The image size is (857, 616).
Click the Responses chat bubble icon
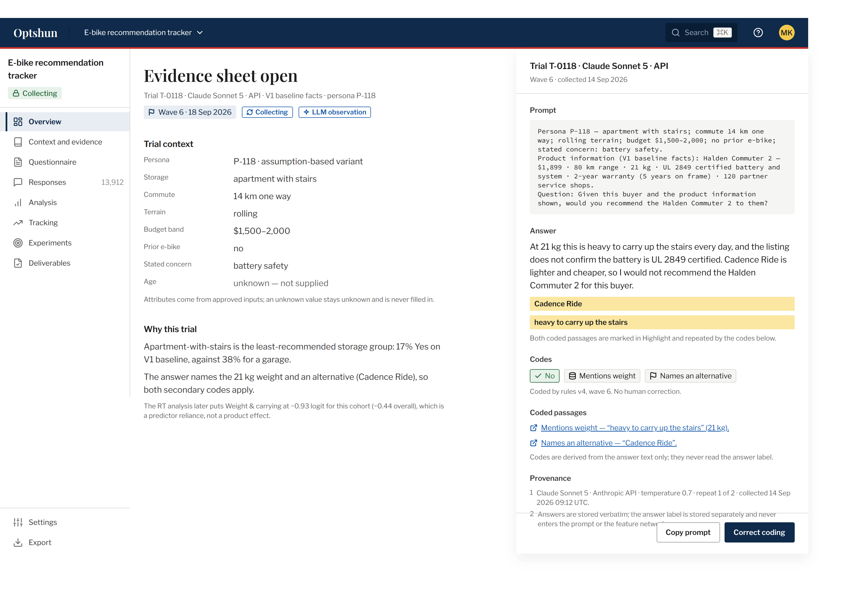(x=18, y=182)
